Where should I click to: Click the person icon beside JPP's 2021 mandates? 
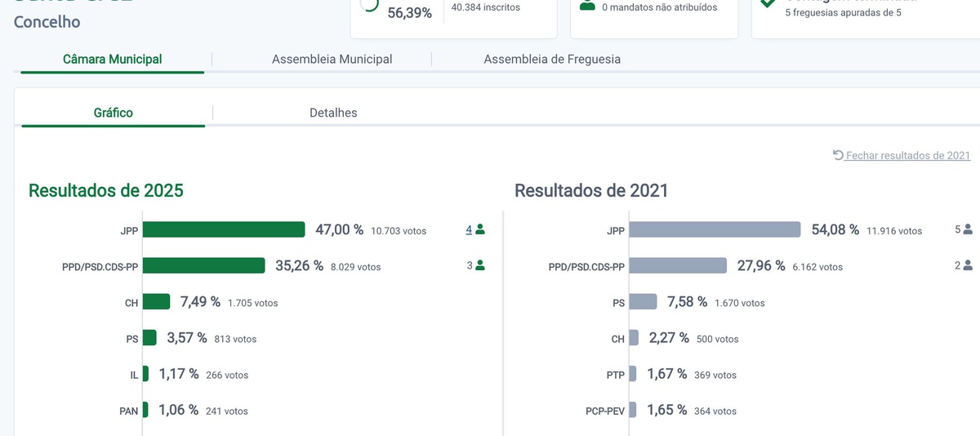969,229
